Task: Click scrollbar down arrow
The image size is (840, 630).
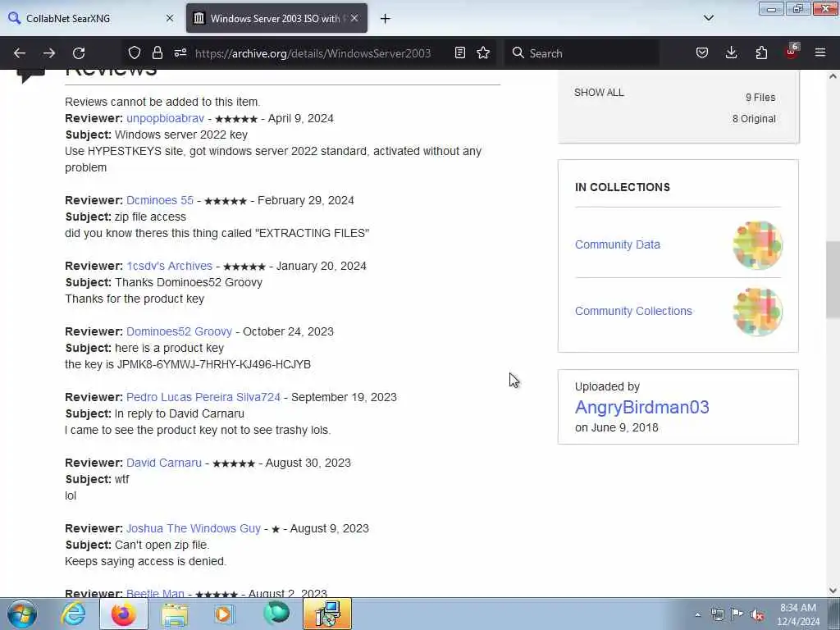Action: coord(833,591)
